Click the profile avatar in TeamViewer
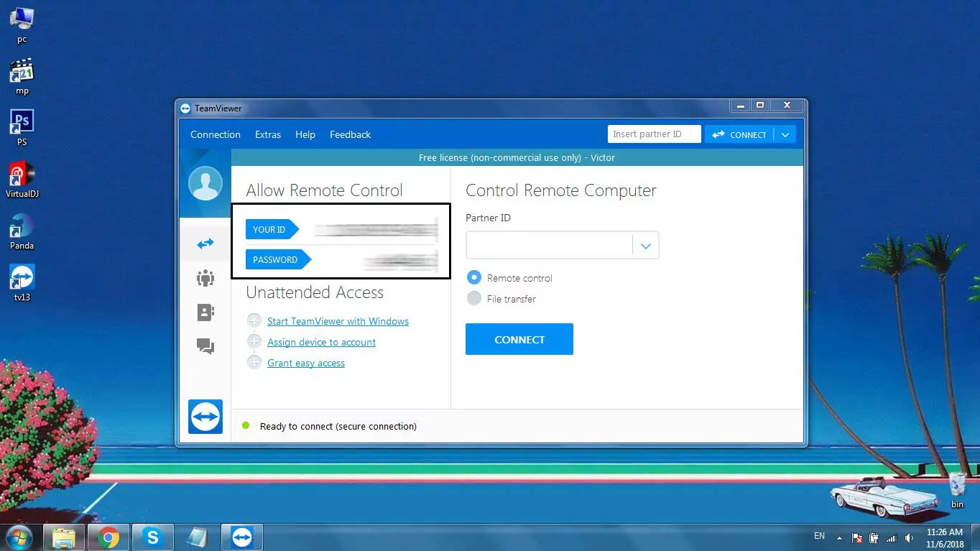 point(205,183)
